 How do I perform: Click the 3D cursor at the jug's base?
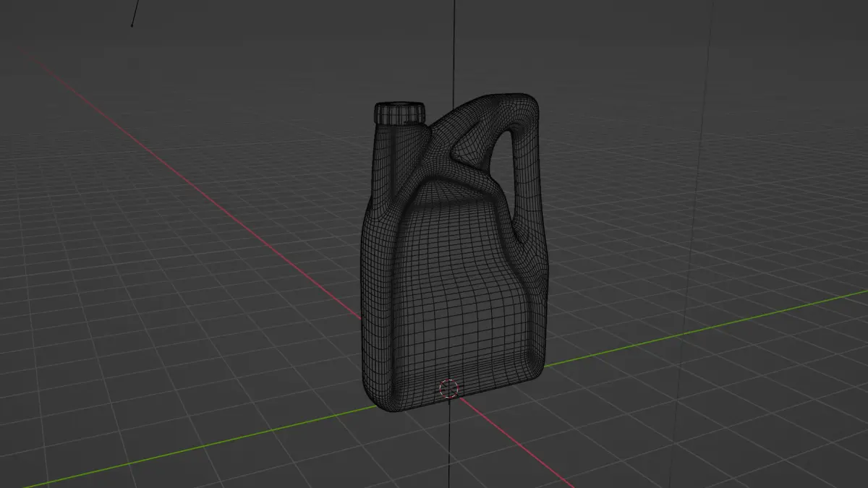pos(449,389)
